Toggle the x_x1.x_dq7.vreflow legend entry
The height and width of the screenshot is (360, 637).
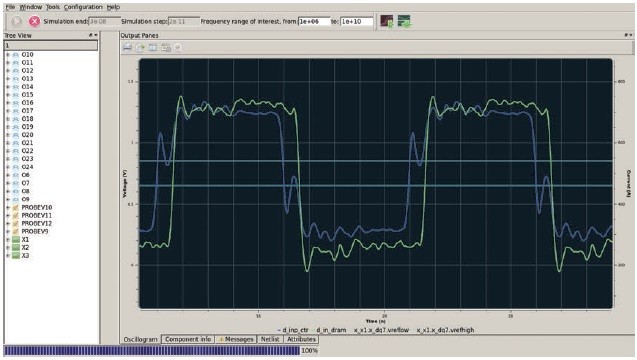[x=381, y=330]
